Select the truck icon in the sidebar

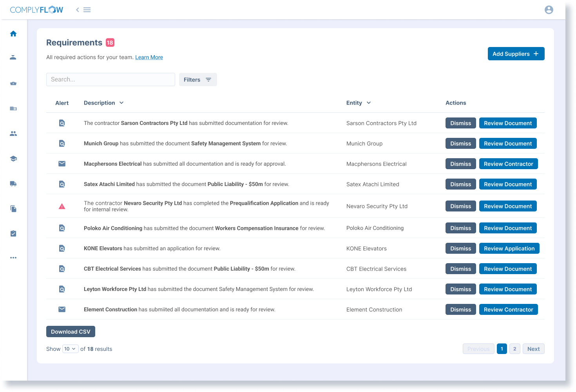(x=13, y=184)
